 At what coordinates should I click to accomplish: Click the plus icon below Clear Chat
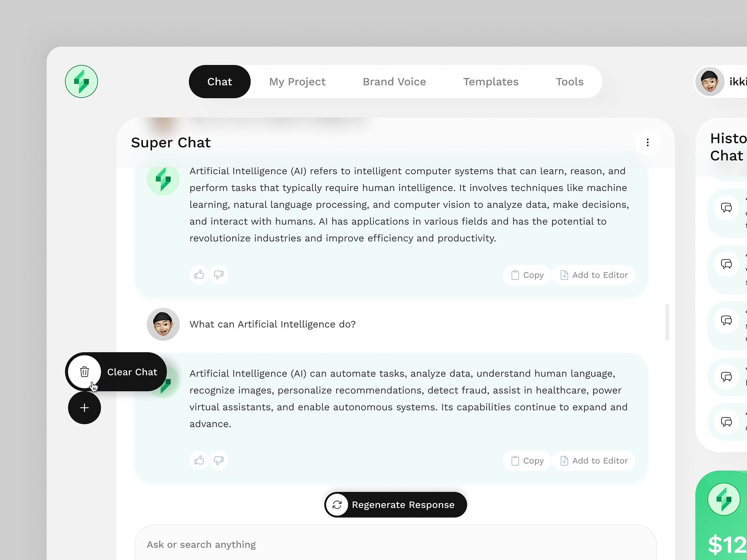(84, 408)
